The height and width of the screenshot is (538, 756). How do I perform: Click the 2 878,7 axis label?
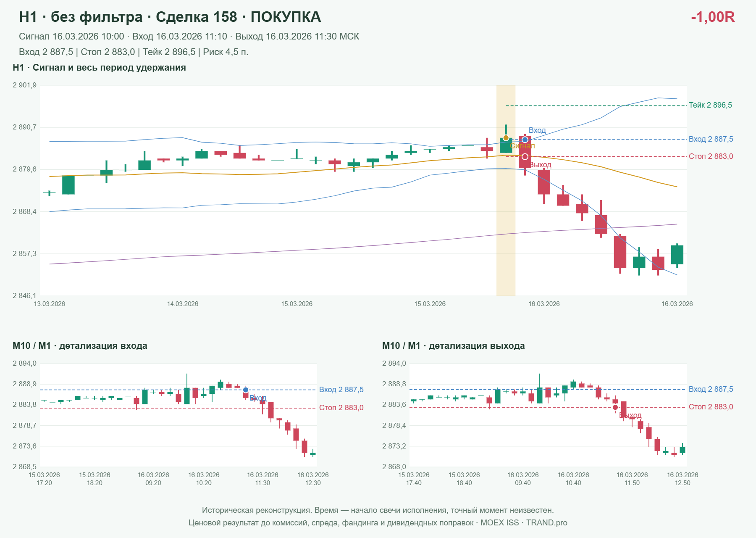(24, 425)
